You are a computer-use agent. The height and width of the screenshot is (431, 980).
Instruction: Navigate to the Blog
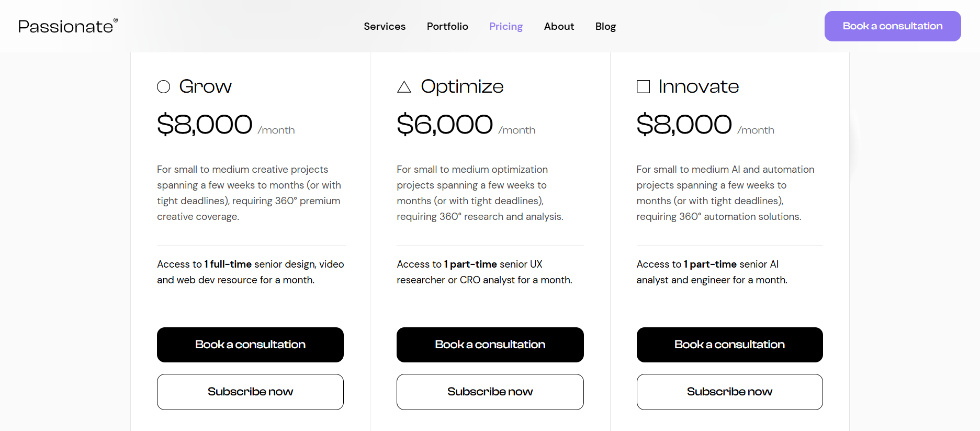(605, 26)
